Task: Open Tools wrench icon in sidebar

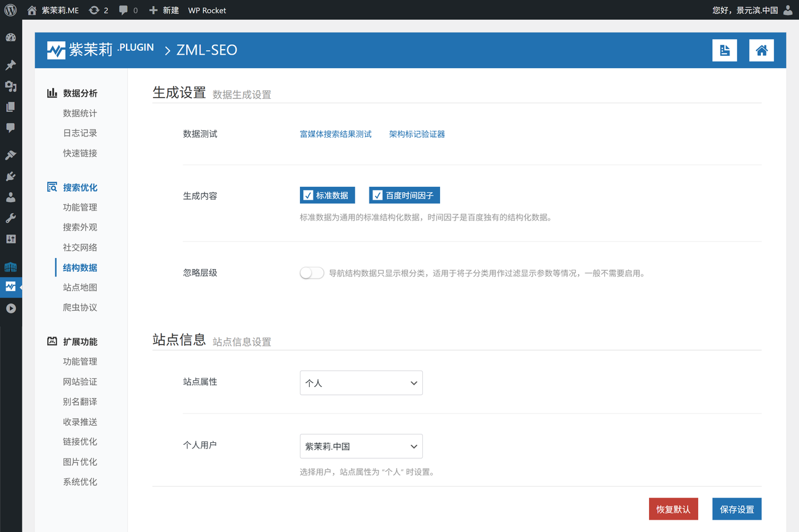Action: click(x=10, y=218)
